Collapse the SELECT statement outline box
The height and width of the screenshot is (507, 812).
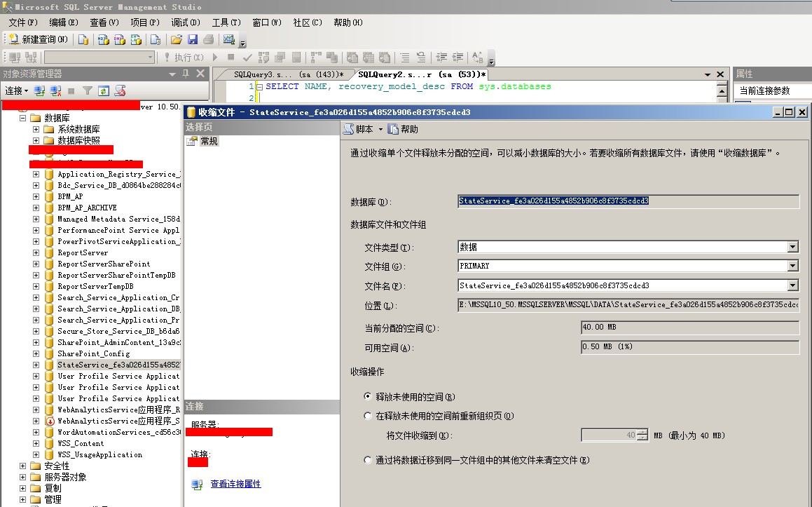(x=260, y=86)
